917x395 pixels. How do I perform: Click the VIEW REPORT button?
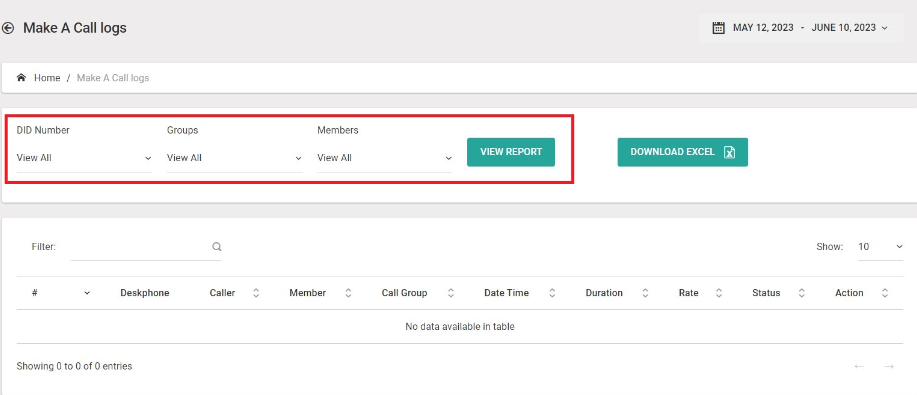point(511,152)
